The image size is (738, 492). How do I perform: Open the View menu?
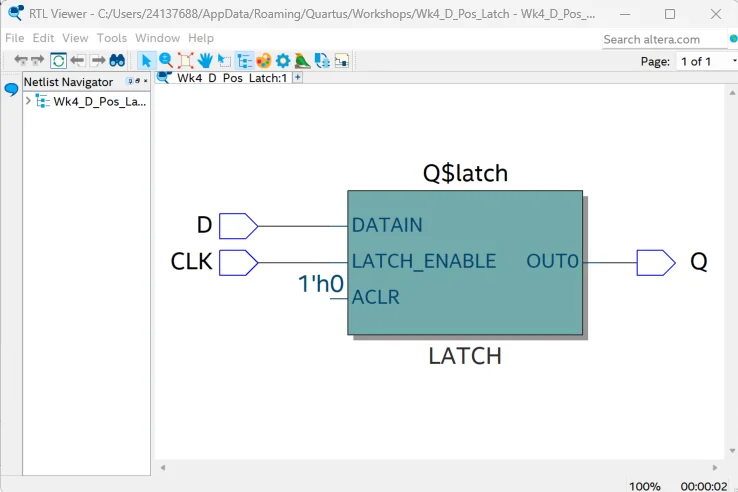point(75,38)
